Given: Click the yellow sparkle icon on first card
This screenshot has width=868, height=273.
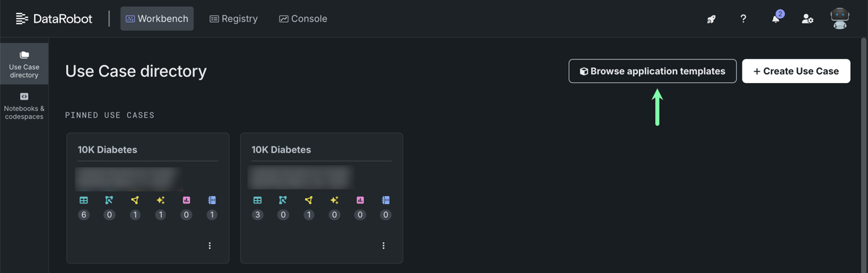Looking at the screenshot, I should coord(160,200).
